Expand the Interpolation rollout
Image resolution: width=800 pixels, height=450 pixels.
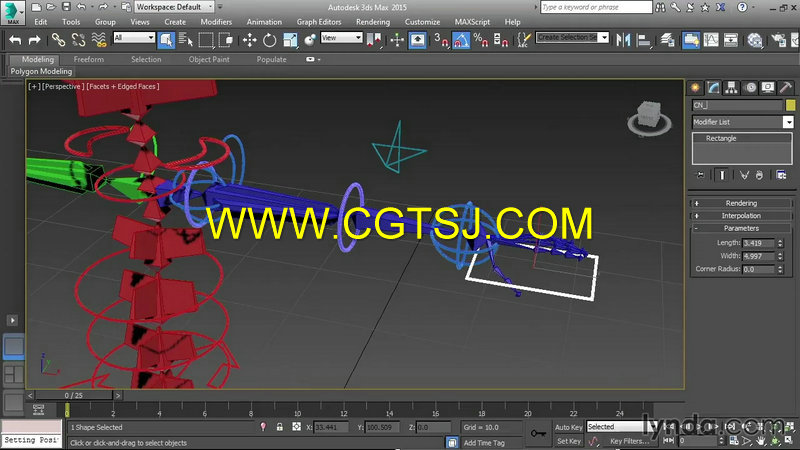point(741,216)
